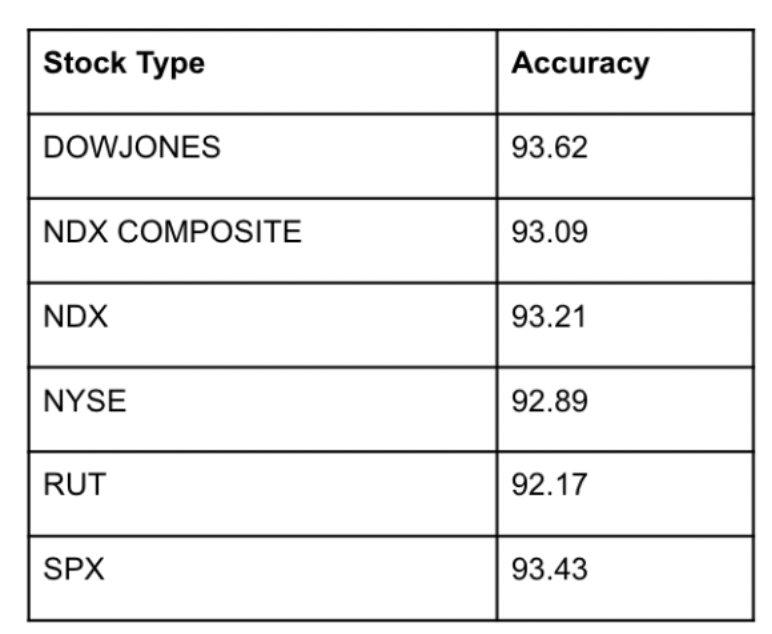Click the word Stock in the header
The height and width of the screenshot is (634, 772).
pos(85,64)
